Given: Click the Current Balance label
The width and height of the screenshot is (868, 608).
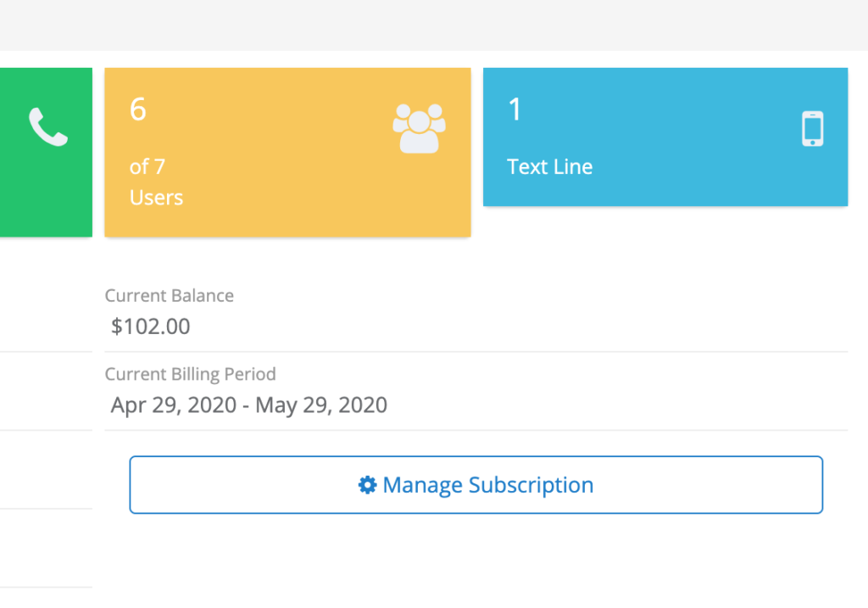Looking at the screenshot, I should [169, 295].
